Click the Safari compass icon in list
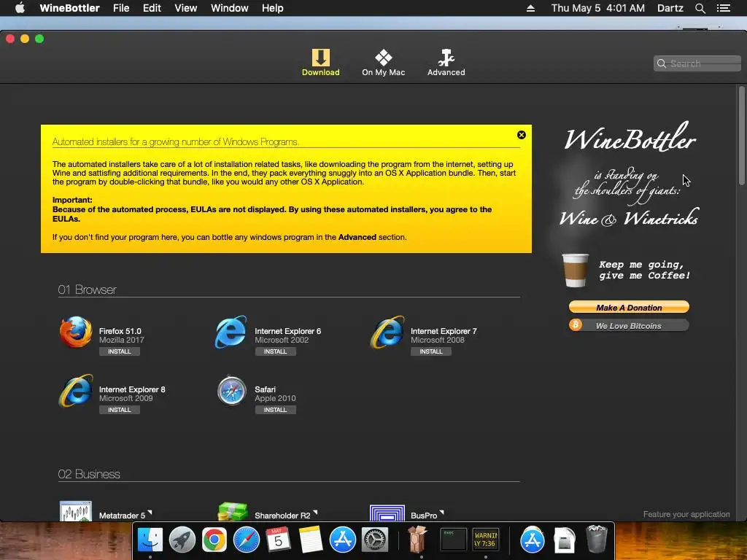 point(231,391)
